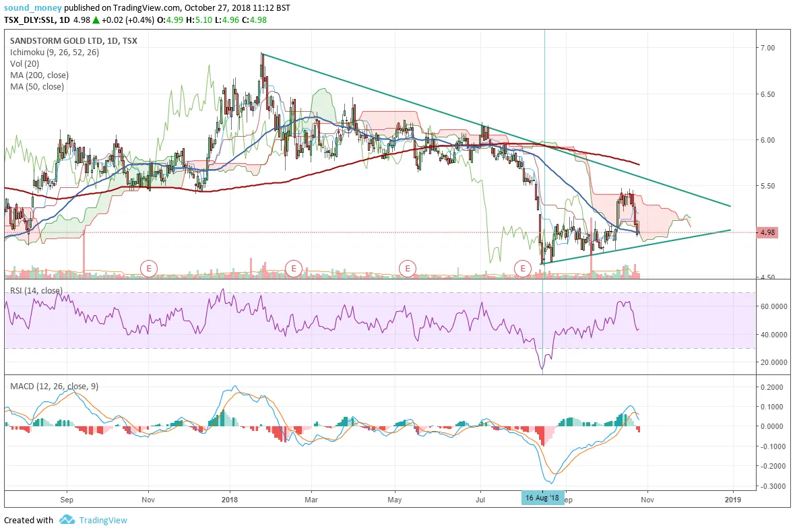
Task: Click the 7.00 price axis label
Action: 767,48
